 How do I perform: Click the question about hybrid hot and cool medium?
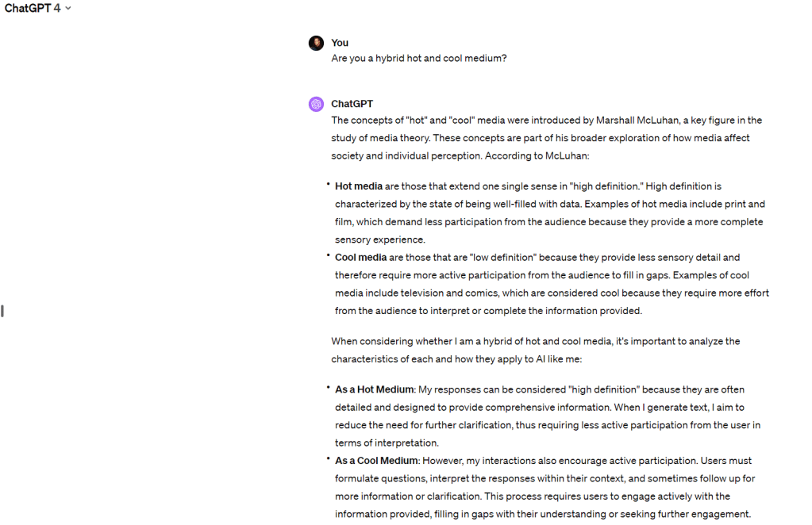[x=419, y=58]
